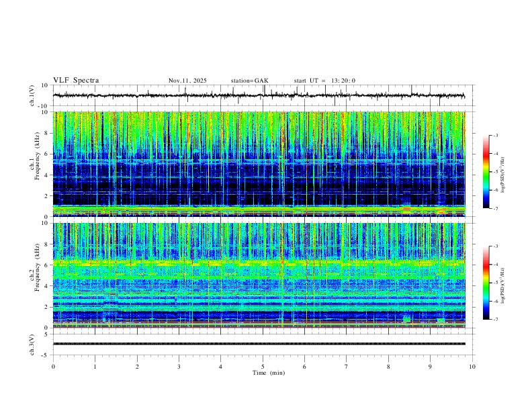Click the "-3" tick on ch.1 color bar

coord(495,135)
